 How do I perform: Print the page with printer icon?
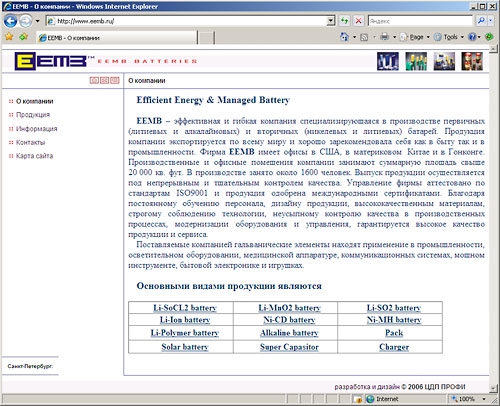[384, 37]
